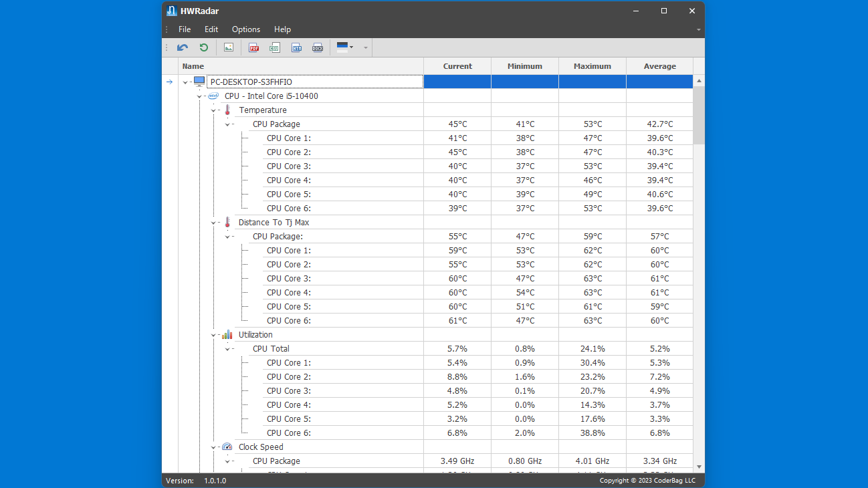
Task: Click the Average column header
Action: point(660,66)
